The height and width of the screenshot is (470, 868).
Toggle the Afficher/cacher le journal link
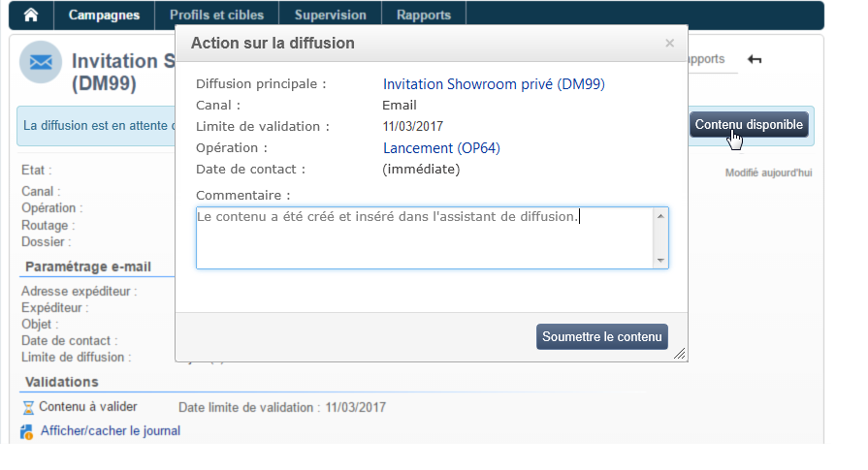(110, 431)
